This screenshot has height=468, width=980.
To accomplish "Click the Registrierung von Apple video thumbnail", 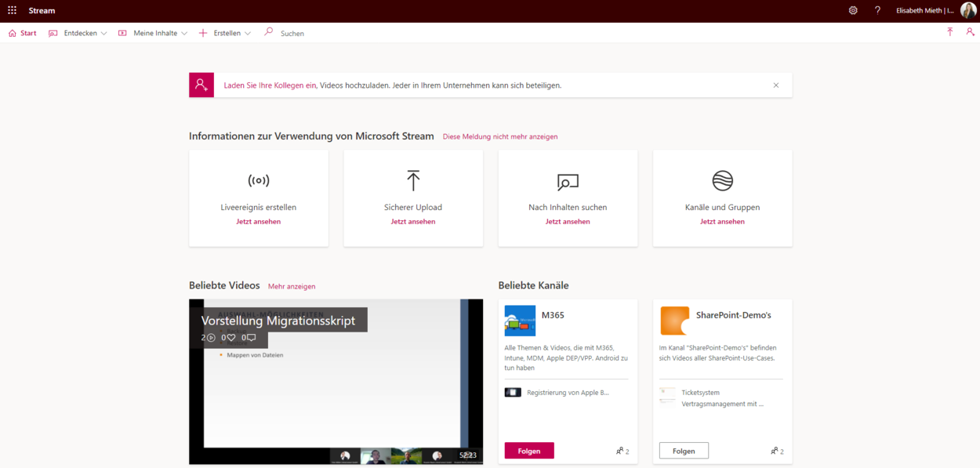I will [x=513, y=392].
